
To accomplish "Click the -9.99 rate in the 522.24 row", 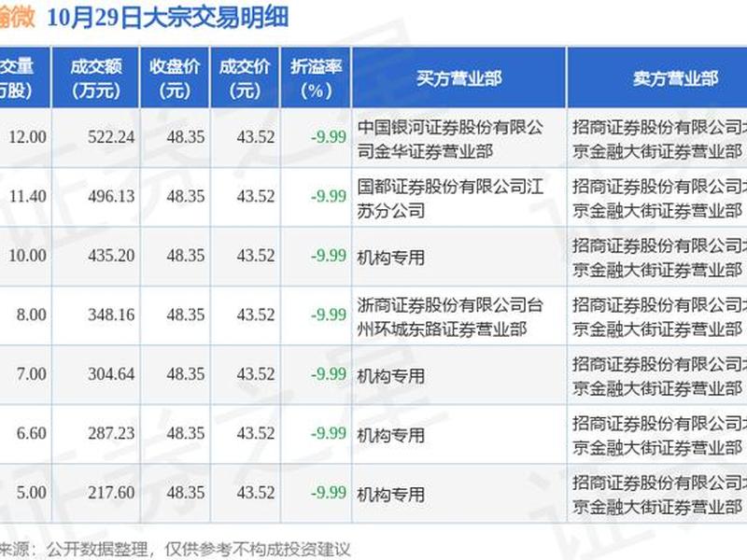I will (329, 137).
